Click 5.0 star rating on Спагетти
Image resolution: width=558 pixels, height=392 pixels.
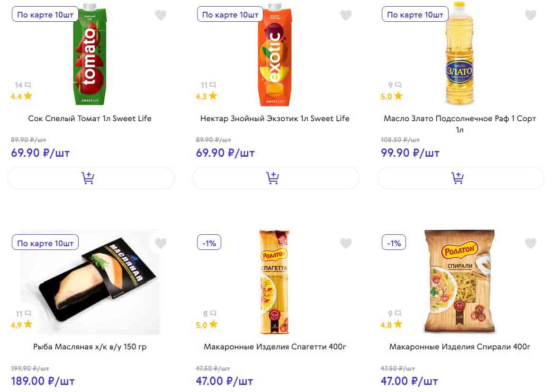207,325
